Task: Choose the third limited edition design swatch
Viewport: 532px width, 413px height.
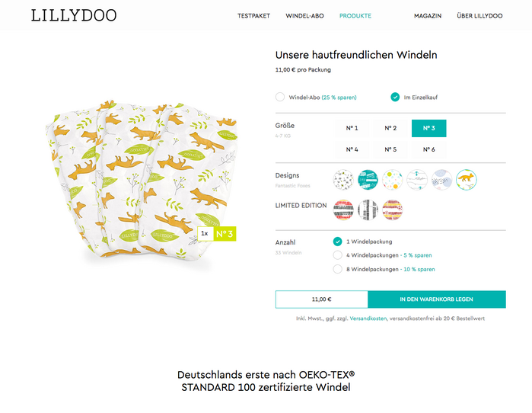Action: [392, 210]
